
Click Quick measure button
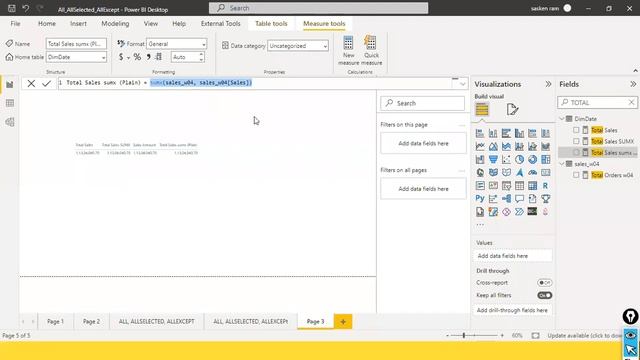coord(371,51)
